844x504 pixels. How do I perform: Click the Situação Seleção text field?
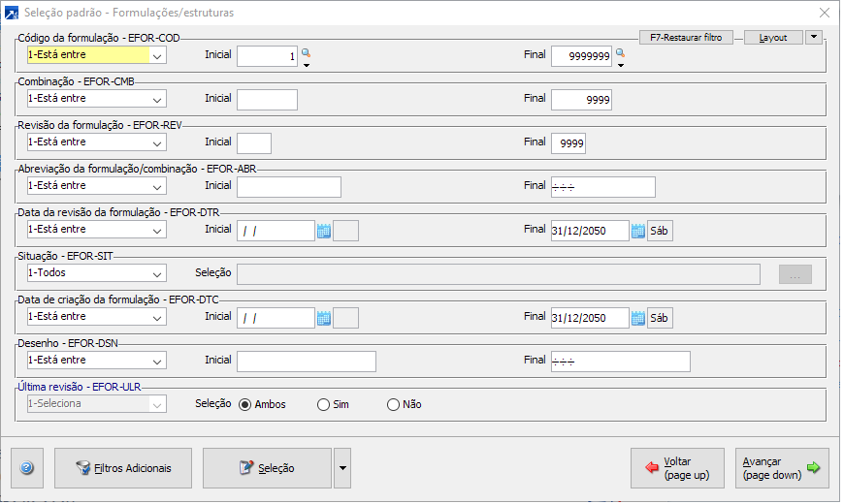click(x=499, y=274)
